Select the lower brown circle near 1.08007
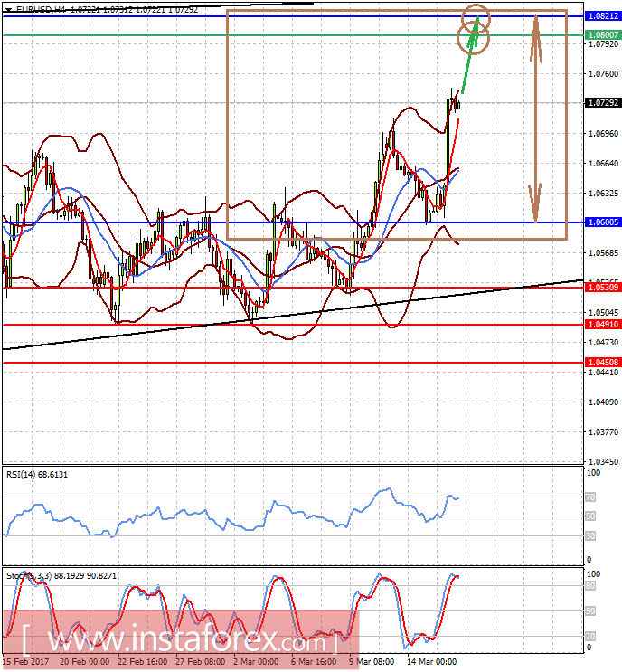This screenshot has width=622, height=672. pos(473,39)
